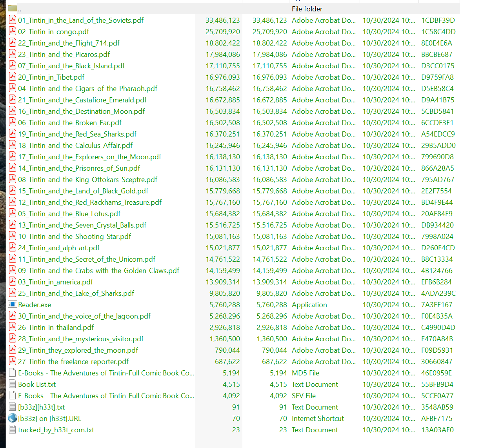Image resolution: width=491 pixels, height=448 pixels.
Task: Click CRC value 8E0E4E6A
Action: click(x=437, y=43)
